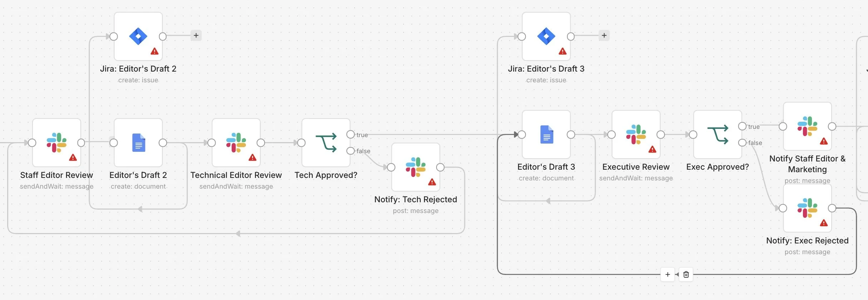Click output connector of Notify: Tech Rejected
Screen dimensions: 868x300
[440, 167]
